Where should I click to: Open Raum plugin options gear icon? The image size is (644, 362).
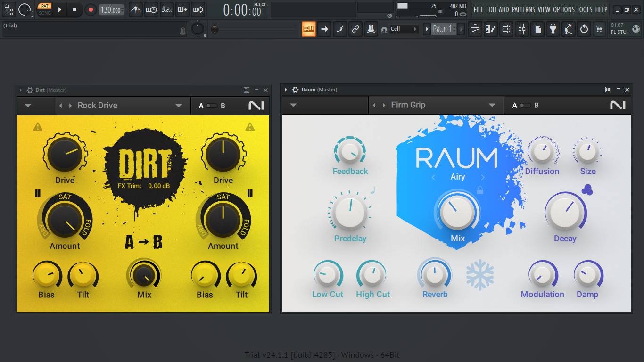[295, 90]
